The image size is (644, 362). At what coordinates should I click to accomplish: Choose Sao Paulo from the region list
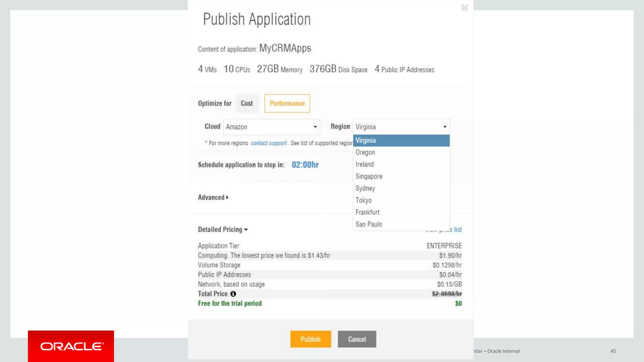coord(401,224)
